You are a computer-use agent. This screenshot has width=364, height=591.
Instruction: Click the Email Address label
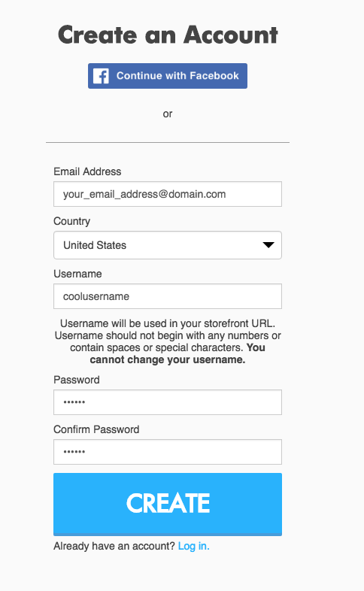pos(87,171)
